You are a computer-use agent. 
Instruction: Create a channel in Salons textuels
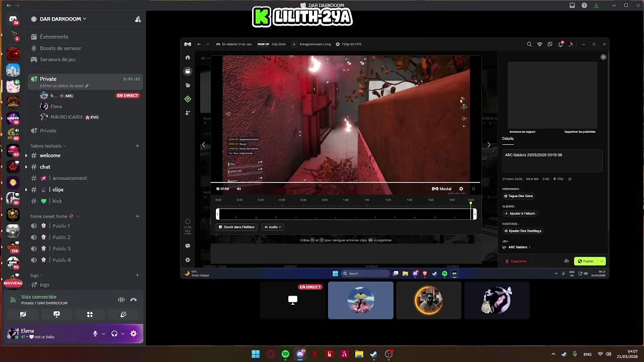(x=137, y=146)
